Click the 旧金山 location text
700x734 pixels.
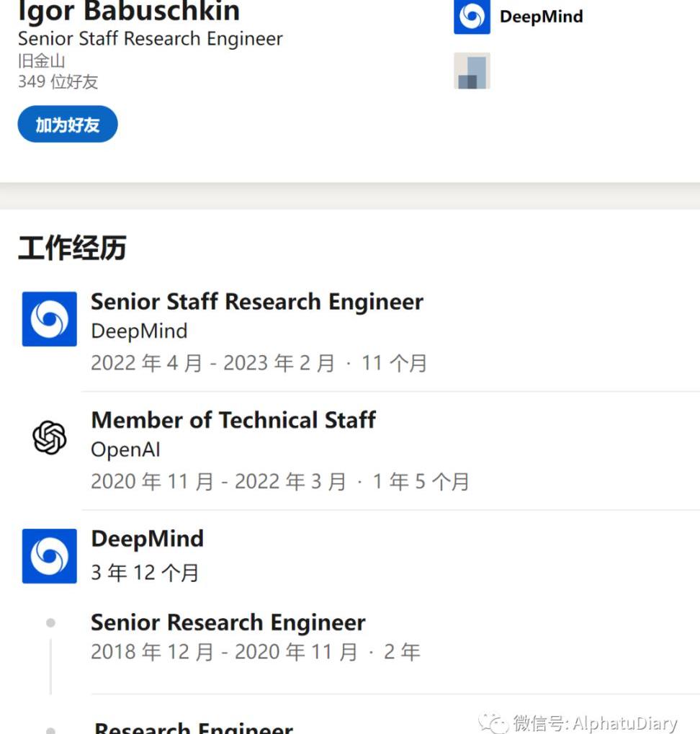click(x=41, y=61)
